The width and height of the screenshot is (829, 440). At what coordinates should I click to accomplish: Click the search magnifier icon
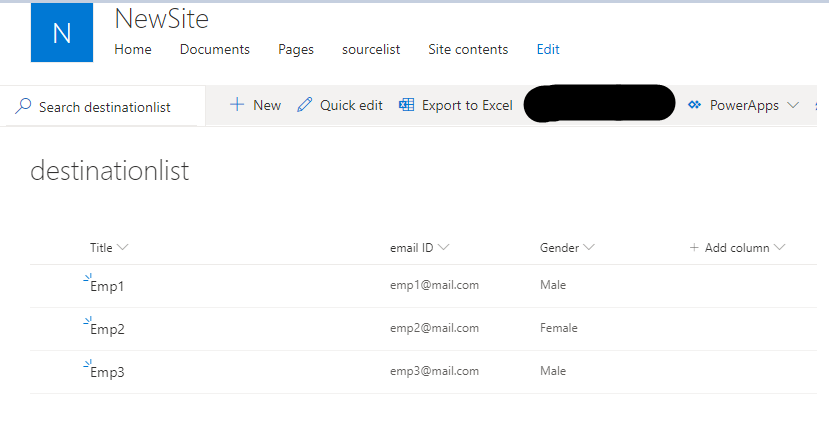(23, 106)
